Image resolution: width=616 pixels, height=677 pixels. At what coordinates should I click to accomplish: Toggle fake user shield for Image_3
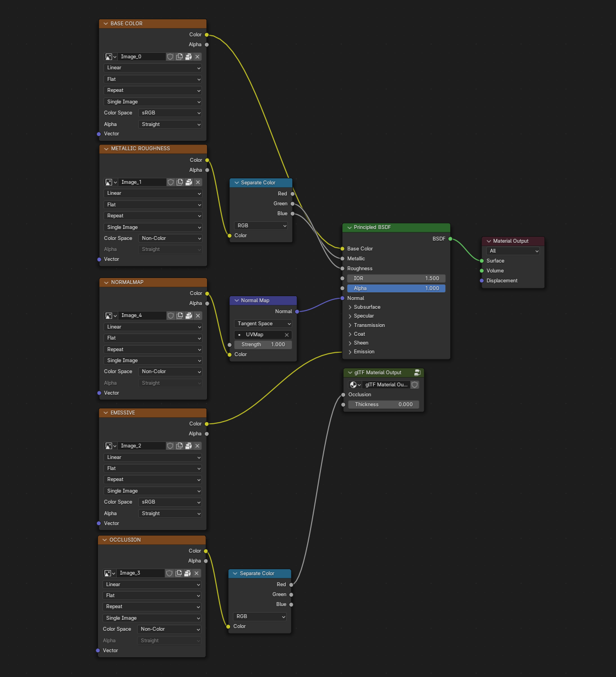point(169,573)
